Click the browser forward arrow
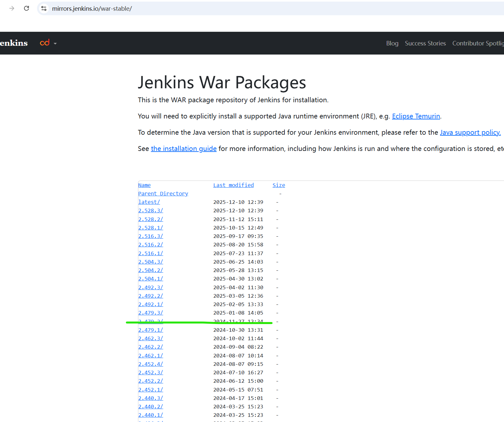This screenshot has height=422, width=504. [12, 8]
